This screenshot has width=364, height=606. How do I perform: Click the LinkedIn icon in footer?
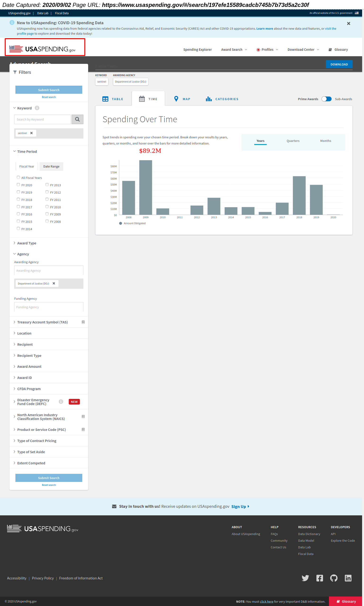(x=348, y=578)
